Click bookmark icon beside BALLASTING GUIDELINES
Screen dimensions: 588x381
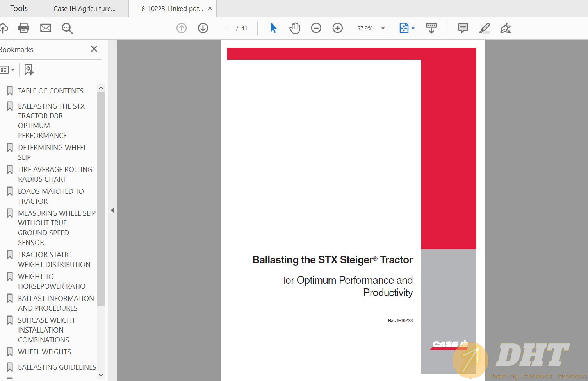(10, 367)
